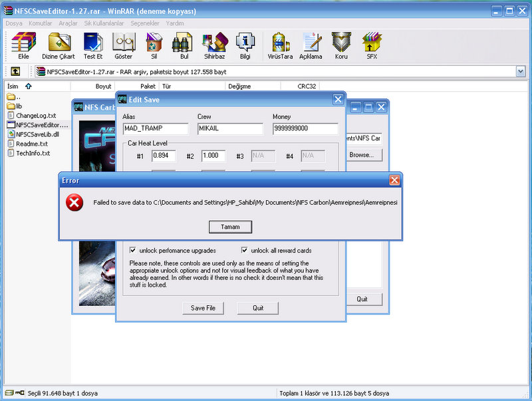The height and width of the screenshot is (401, 532).
Task: Click the NFS Carbon path text field
Action: [x=364, y=138]
